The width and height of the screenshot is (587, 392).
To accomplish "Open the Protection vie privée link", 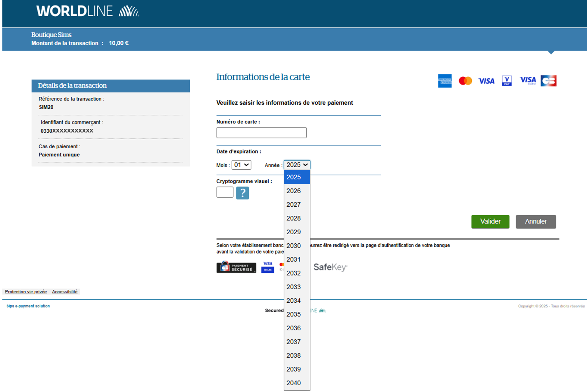I will coord(26,292).
